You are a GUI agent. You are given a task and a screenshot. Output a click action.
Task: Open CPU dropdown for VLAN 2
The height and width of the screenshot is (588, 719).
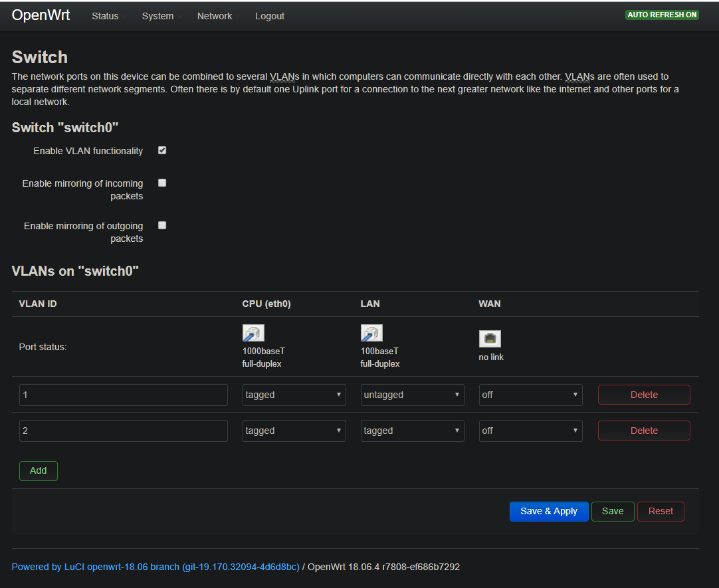[x=294, y=431]
